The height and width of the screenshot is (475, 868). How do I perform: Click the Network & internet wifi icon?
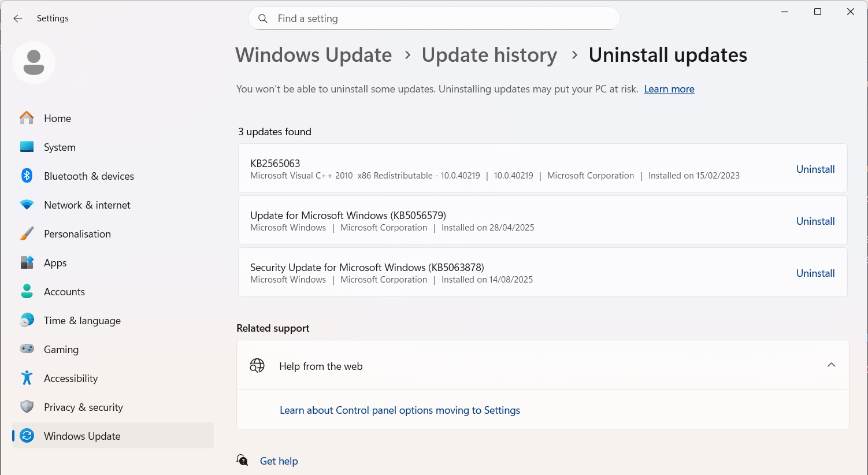point(27,205)
